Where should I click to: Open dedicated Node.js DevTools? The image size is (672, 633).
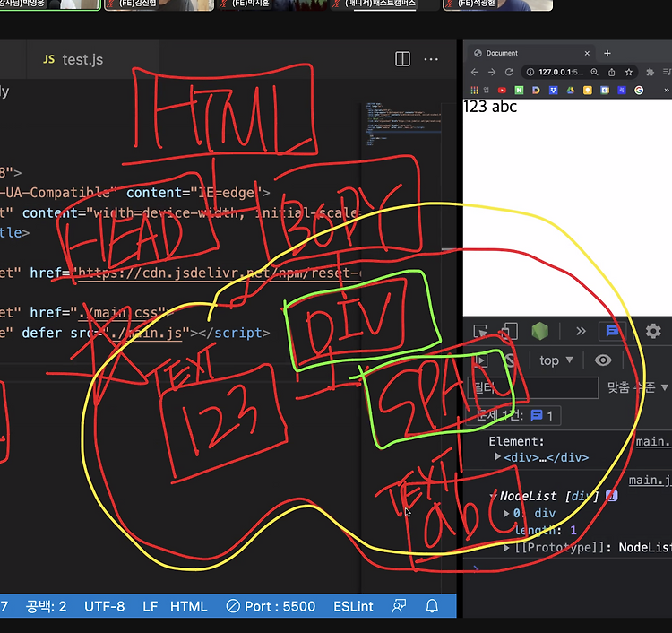click(x=540, y=332)
